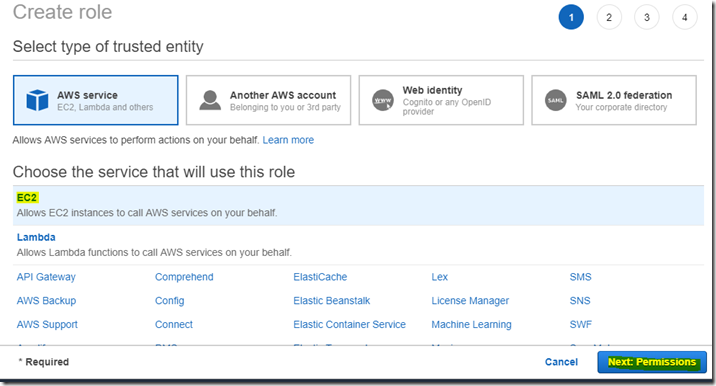Select the License Manager service
The width and height of the screenshot is (716, 386).
470,301
